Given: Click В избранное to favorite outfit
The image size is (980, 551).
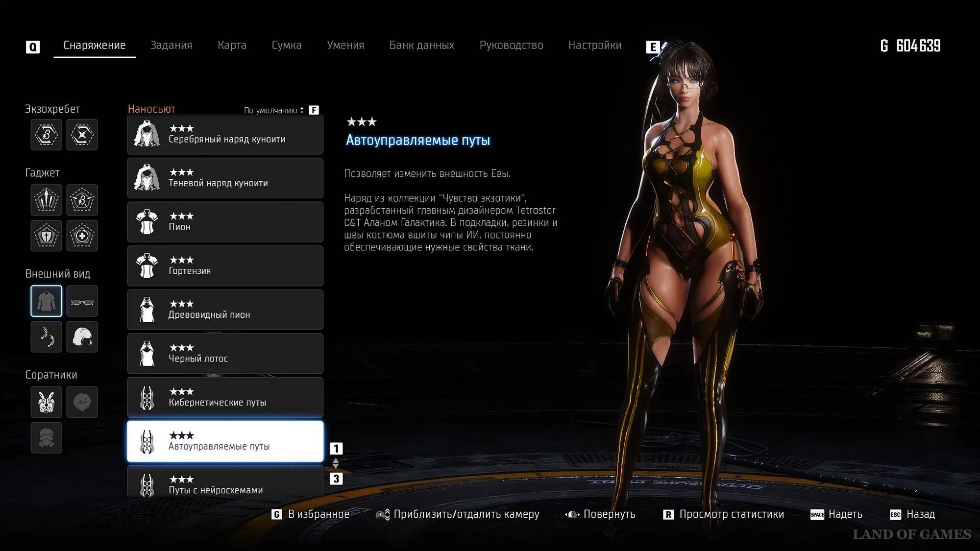Looking at the screenshot, I should [x=318, y=514].
